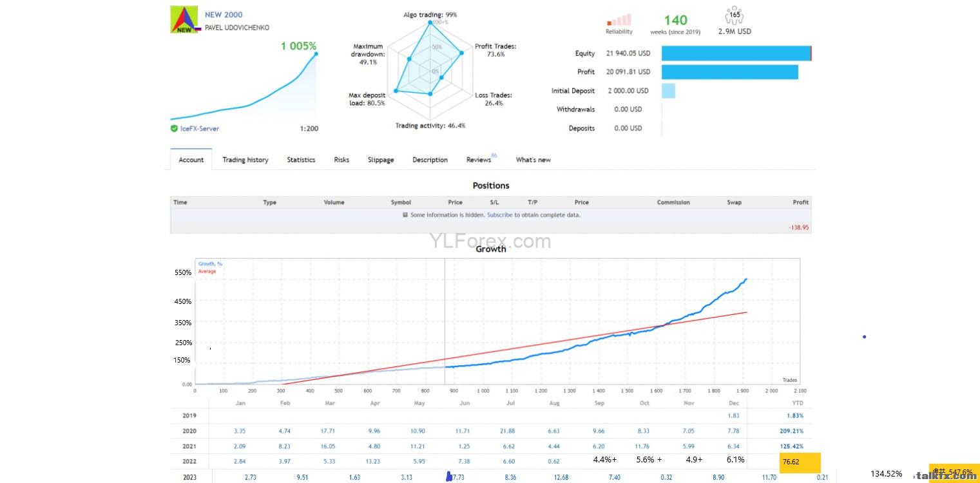Viewport: 980px width, 483px height.
Task: Click the Profit Trades 73.6% label
Action: [x=495, y=50]
